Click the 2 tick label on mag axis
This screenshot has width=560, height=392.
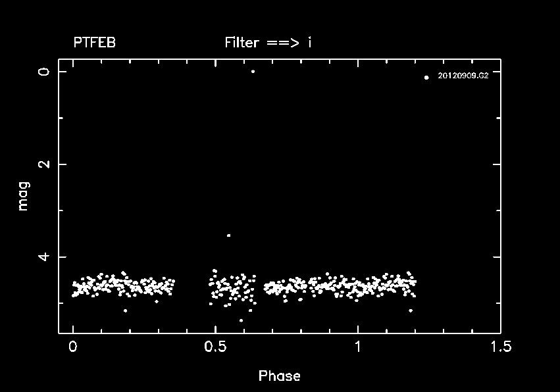pyautogui.click(x=43, y=164)
